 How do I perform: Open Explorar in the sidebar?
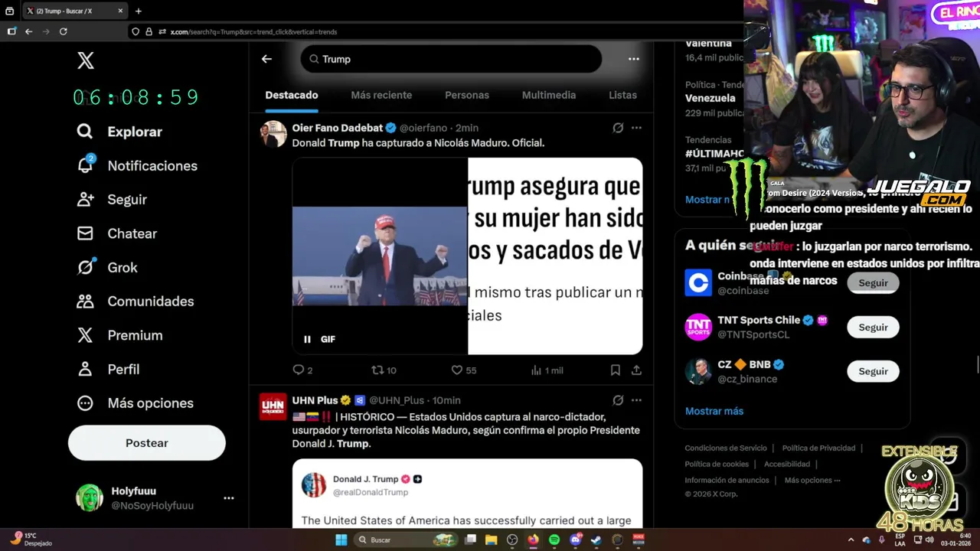119,132
